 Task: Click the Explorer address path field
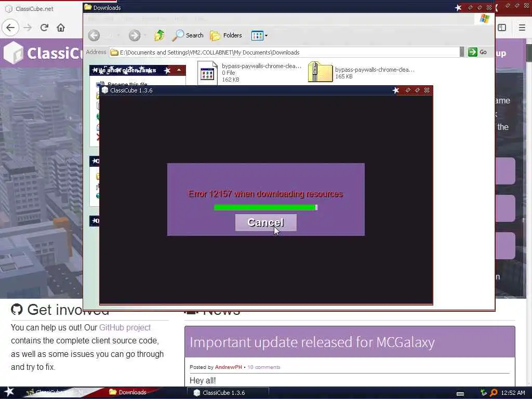click(284, 52)
